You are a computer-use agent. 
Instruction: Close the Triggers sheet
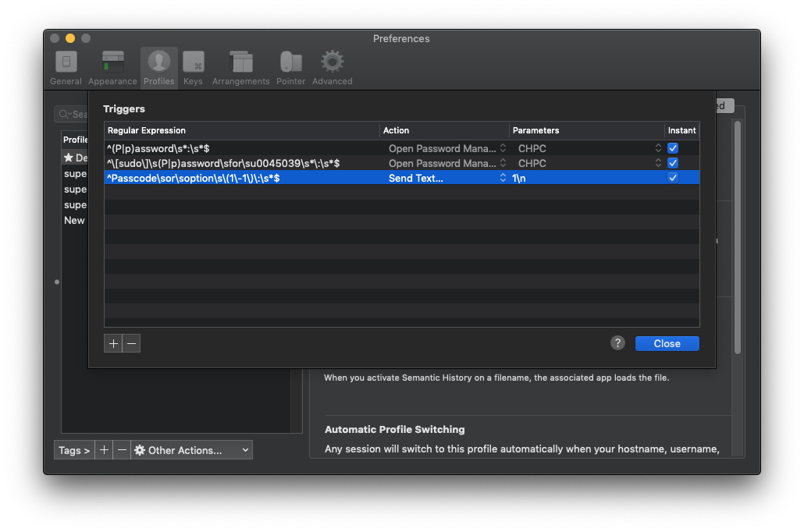(x=667, y=343)
